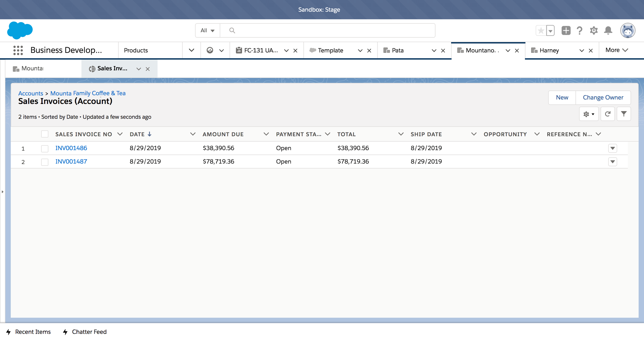Open the App Launcher grid icon
644x341 pixels.
(18, 50)
